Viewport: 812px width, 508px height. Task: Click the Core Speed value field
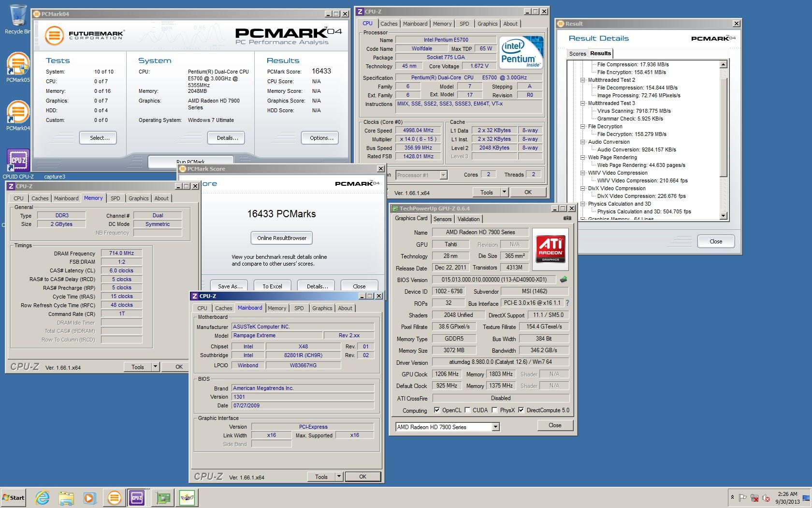419,130
